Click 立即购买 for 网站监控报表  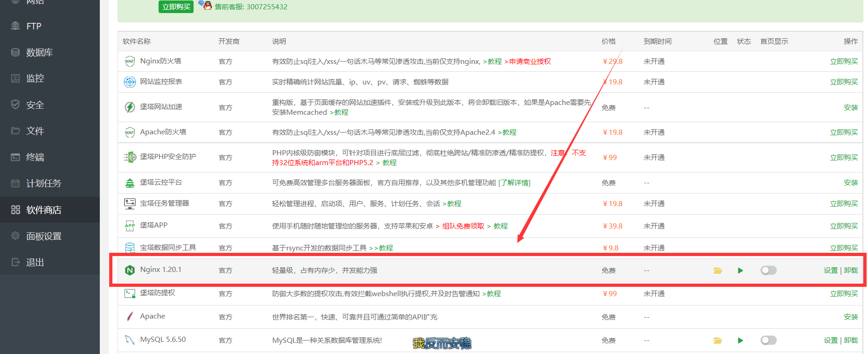(844, 82)
